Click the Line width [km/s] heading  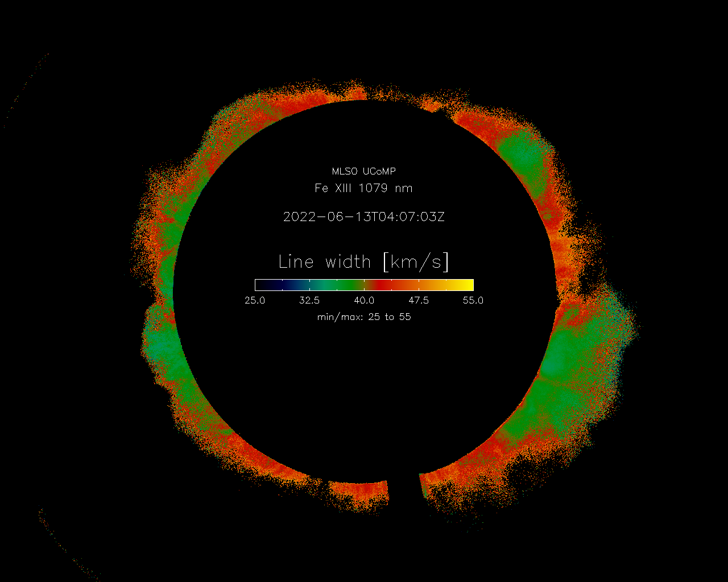(x=363, y=261)
